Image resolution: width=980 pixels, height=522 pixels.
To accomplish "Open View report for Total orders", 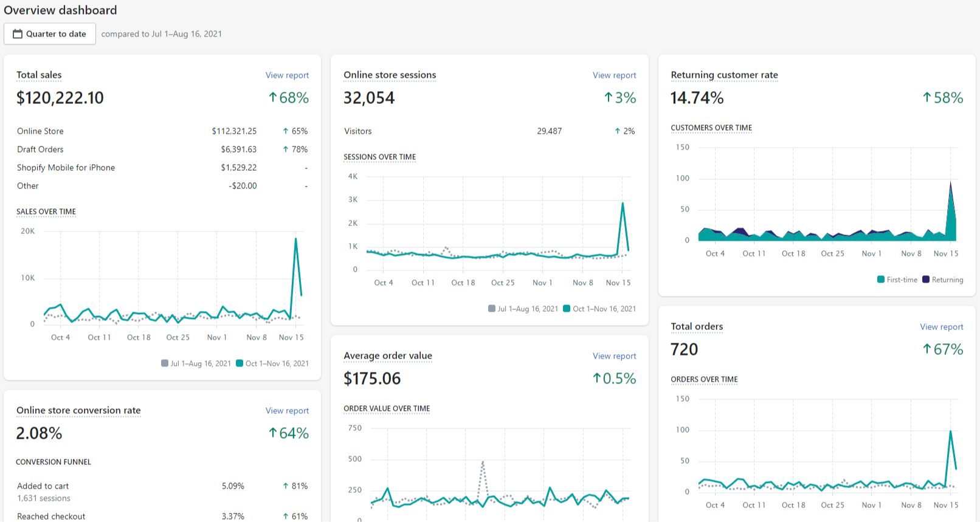I will pos(941,327).
